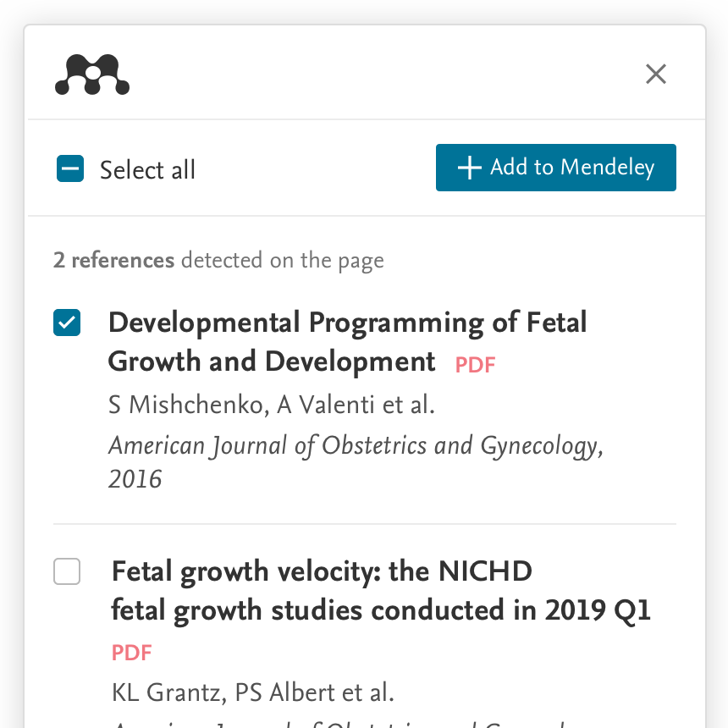Screen dimensions: 728x728
Task: Click American Journal of Obstetrics and Gynecology text
Action: point(356,446)
